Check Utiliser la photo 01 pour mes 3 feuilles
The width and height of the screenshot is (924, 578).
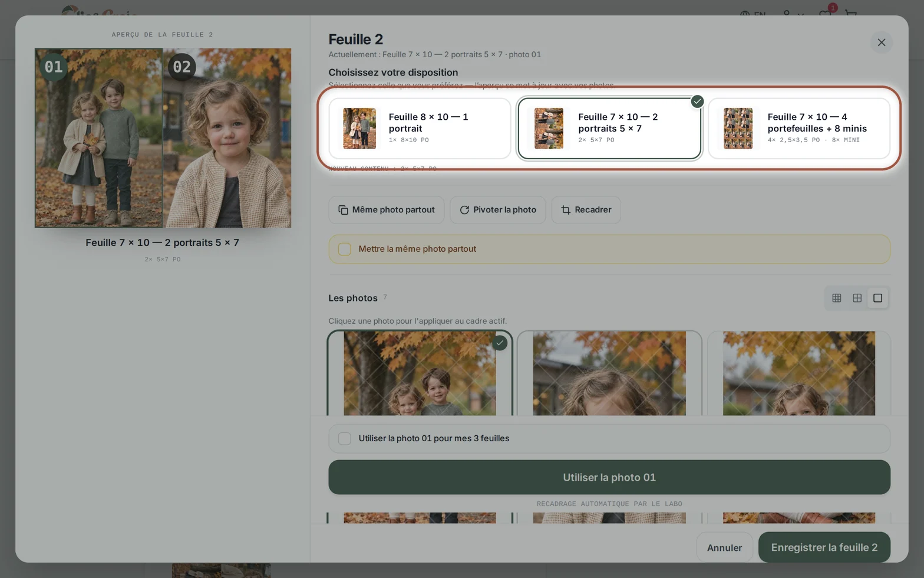click(x=345, y=438)
